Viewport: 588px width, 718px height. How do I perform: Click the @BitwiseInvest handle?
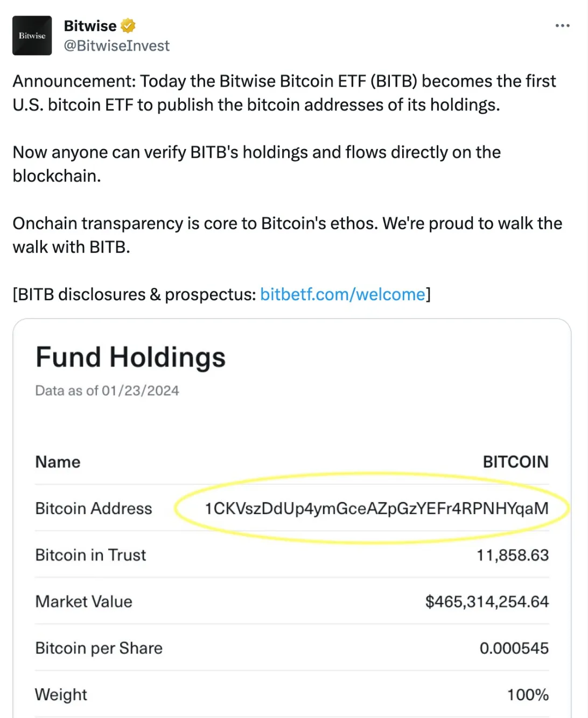click(x=116, y=46)
